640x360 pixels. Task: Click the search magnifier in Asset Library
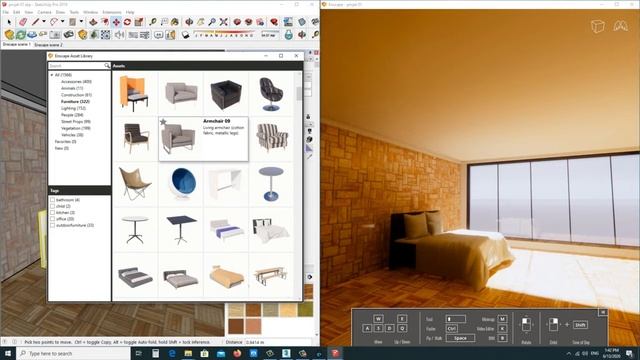pyautogui.click(x=107, y=66)
